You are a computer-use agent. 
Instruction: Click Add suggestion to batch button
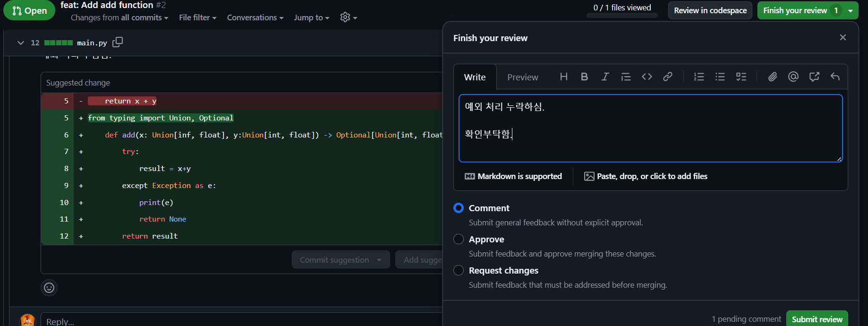click(x=419, y=259)
